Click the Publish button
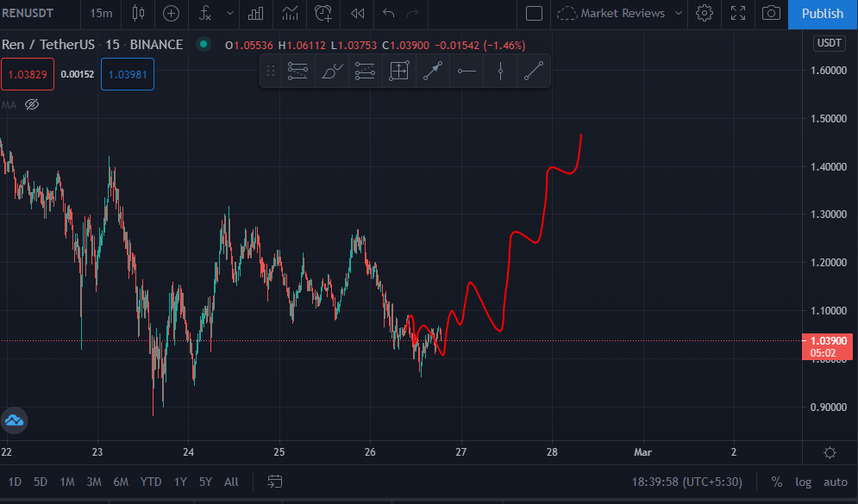Viewport: 858px width, 504px height. click(823, 14)
